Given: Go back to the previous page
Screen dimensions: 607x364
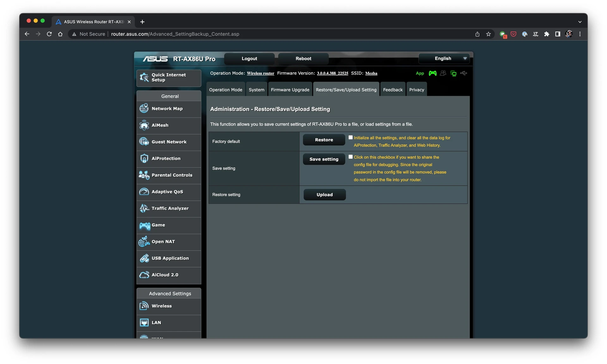Looking at the screenshot, I should pos(27,34).
